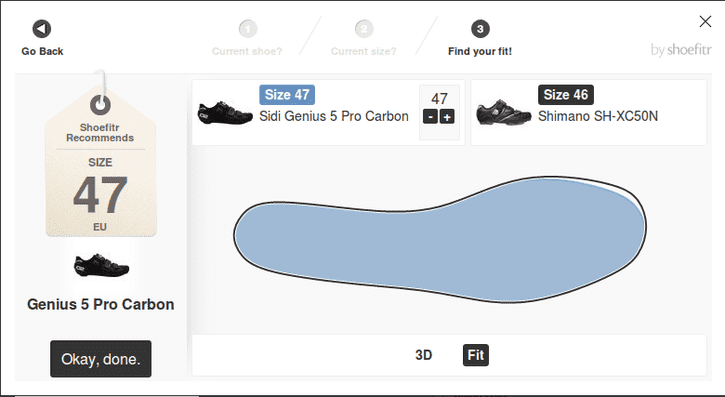
Task: Decrease shoe size with minus button
Action: (430, 117)
